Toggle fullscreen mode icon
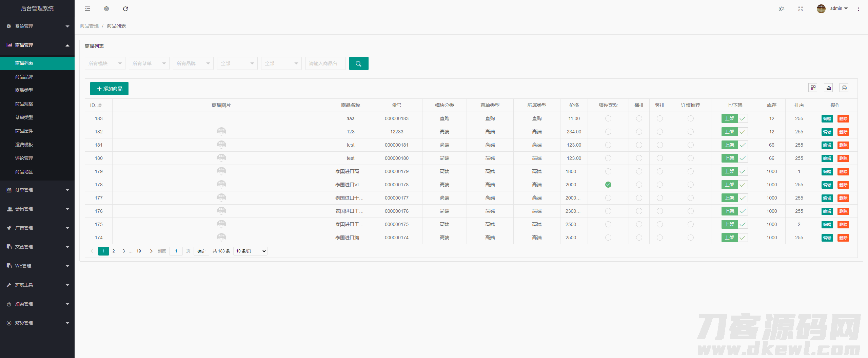Screen dimensions: 868x358 (801, 9)
